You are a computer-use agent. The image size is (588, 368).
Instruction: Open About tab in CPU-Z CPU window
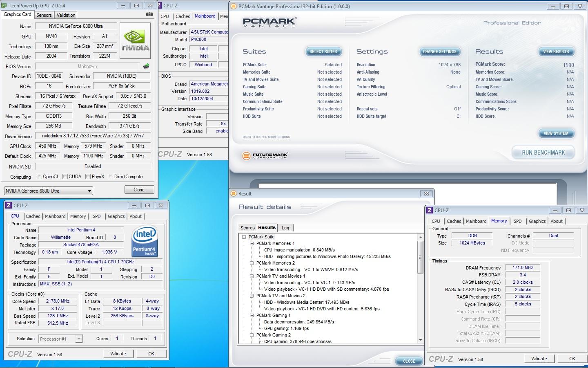pos(136,216)
